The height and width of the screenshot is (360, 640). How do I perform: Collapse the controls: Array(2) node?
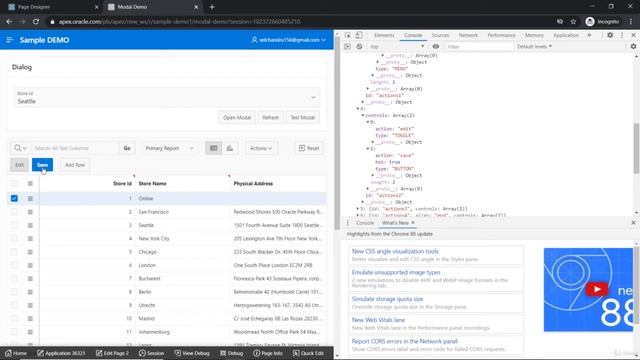pos(362,116)
